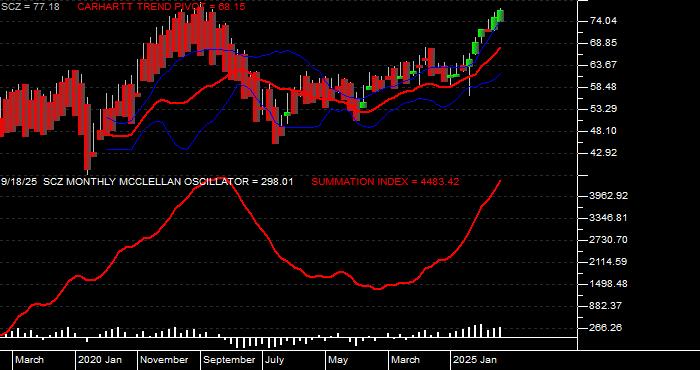Select the 882.37 summation axis label

[x=606, y=306]
